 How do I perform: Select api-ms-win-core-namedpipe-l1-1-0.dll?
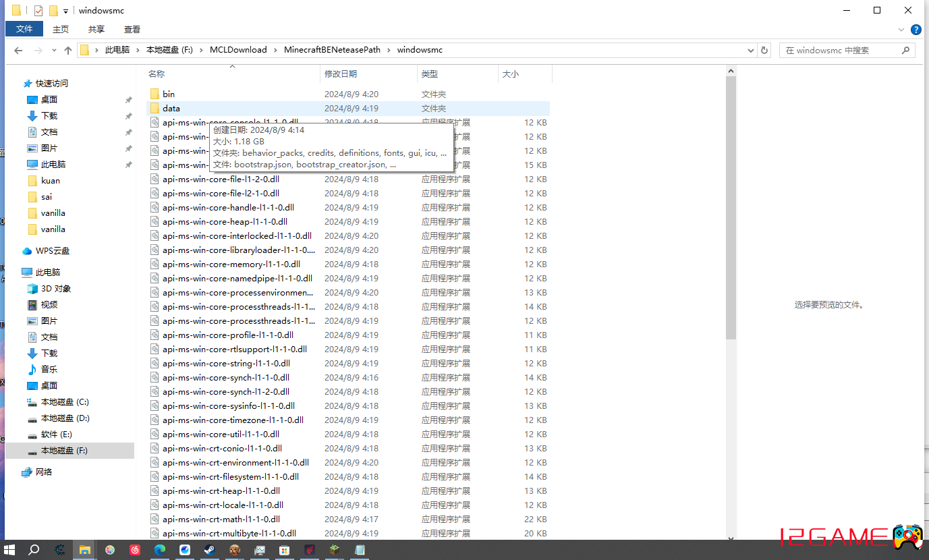(237, 279)
